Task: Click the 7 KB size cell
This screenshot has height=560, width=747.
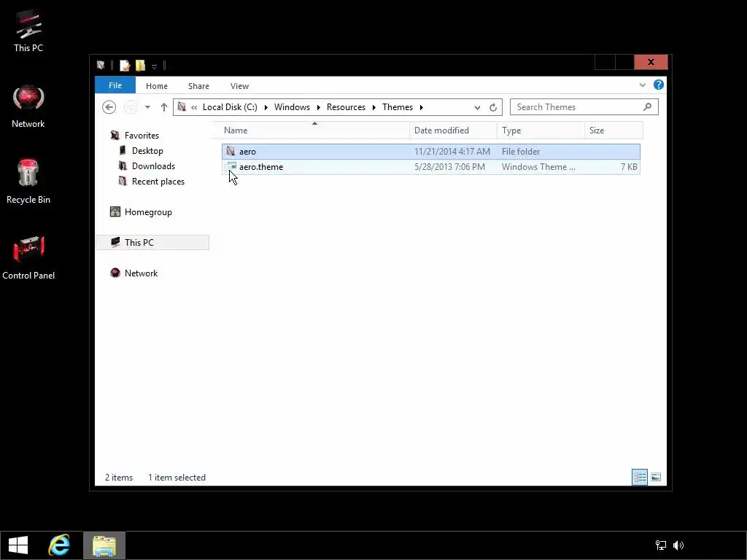Action: pyautogui.click(x=629, y=167)
